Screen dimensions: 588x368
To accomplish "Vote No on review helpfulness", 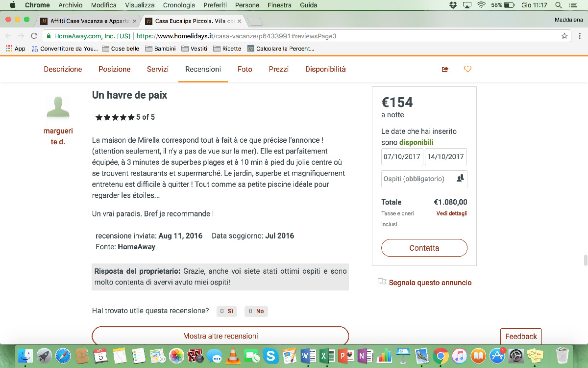I will pyautogui.click(x=256, y=311).
